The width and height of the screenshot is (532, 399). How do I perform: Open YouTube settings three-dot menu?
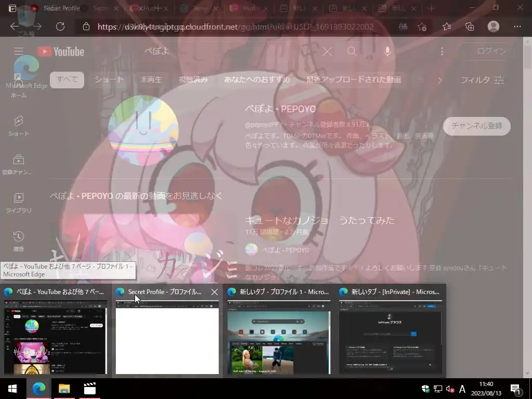[442, 51]
